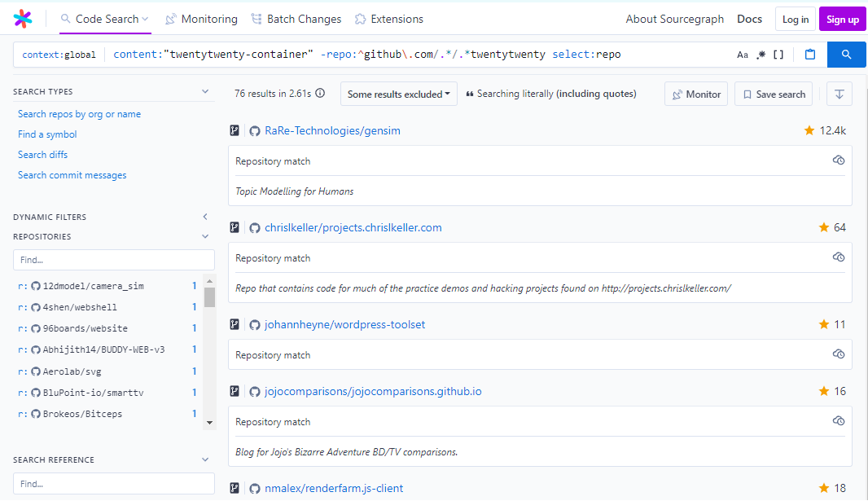Collapse the Dynamic Filters sidebar chevron
The image size is (868, 501).
(205, 217)
